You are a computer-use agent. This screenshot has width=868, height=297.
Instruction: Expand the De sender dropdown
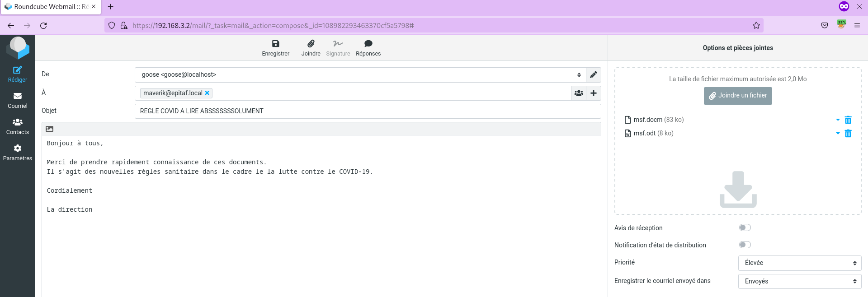[360, 75]
